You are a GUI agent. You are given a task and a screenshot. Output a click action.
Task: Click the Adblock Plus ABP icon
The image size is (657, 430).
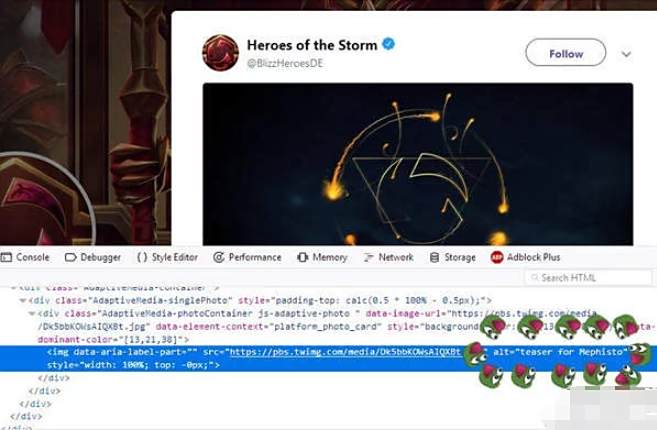pyautogui.click(x=497, y=257)
